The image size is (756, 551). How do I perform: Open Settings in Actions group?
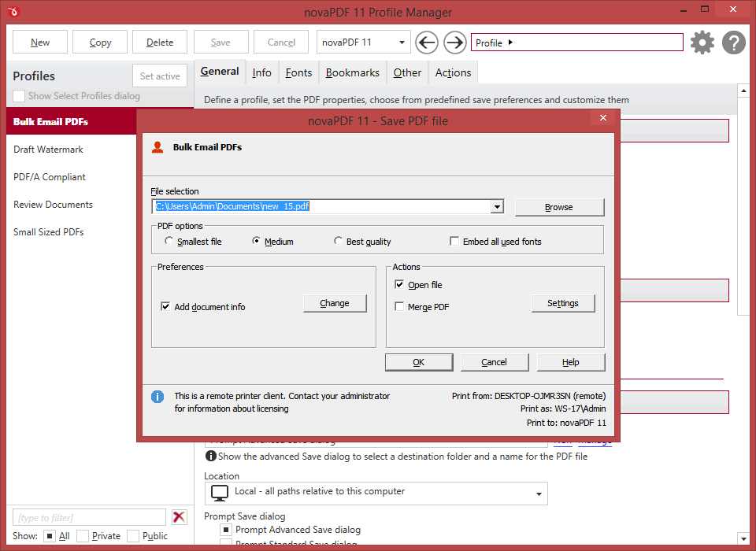pos(563,303)
